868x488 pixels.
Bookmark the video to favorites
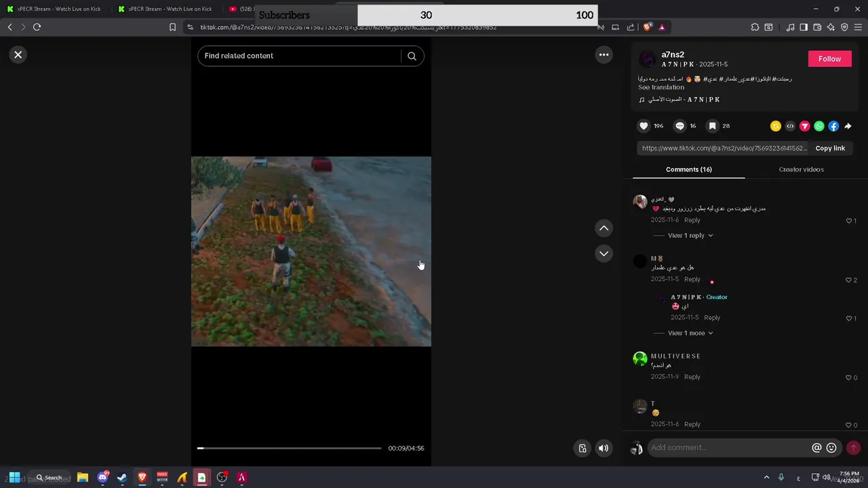tap(713, 126)
